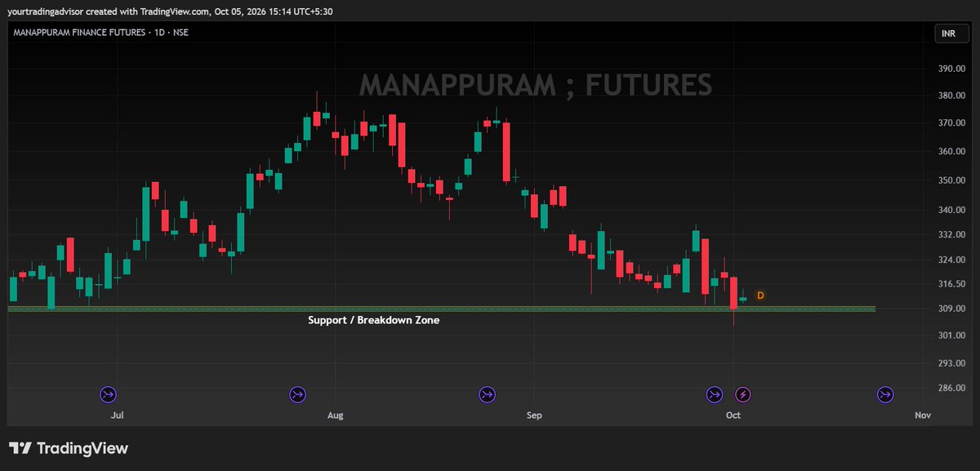Click the 360.00 price axis label
The width and height of the screenshot is (980, 471).
[952, 152]
